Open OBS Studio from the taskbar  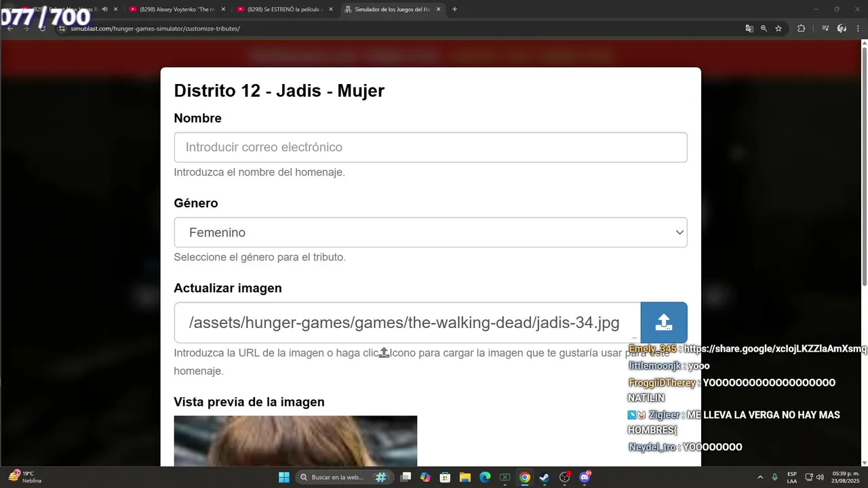(564, 477)
